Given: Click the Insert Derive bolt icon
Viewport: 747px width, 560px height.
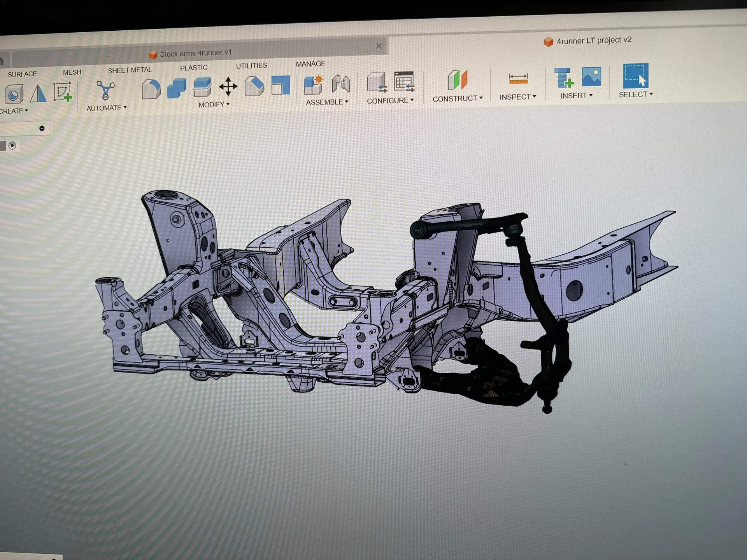Looking at the screenshot, I should pos(564,77).
